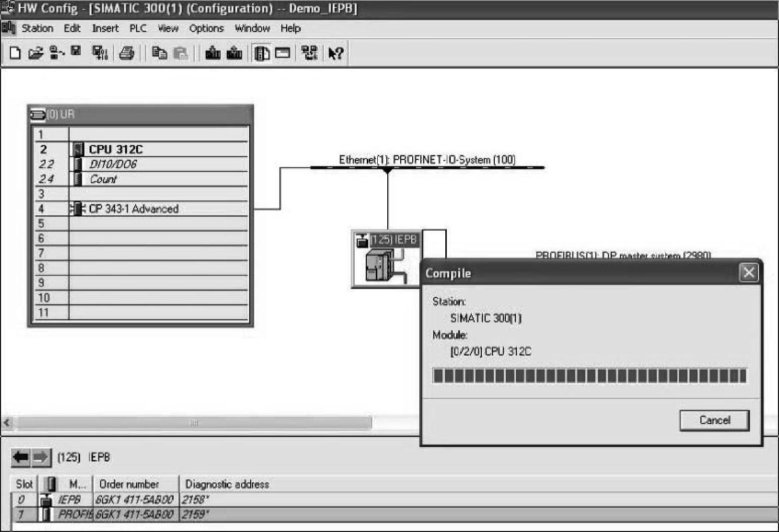
Task: Click the horizontal scrollbar thumb
Action: (x=194, y=423)
